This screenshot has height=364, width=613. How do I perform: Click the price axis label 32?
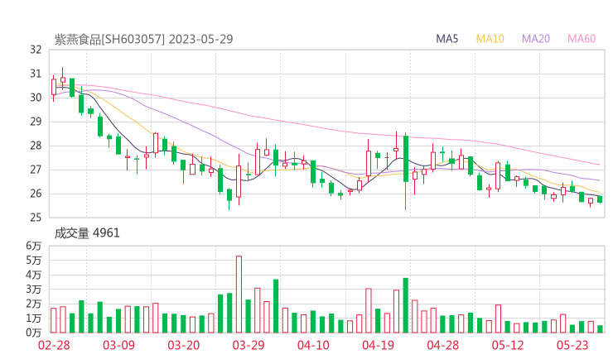point(36,50)
